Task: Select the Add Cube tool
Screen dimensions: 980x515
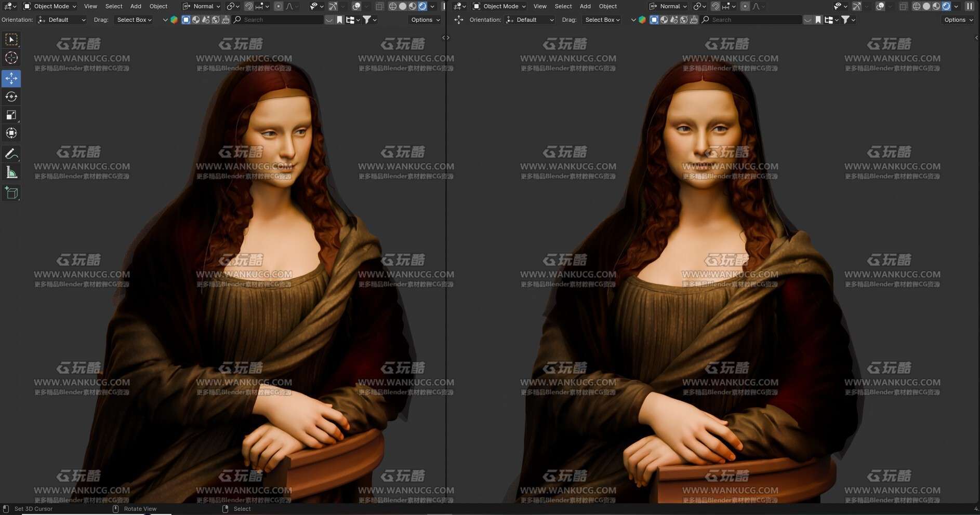Action: point(11,193)
